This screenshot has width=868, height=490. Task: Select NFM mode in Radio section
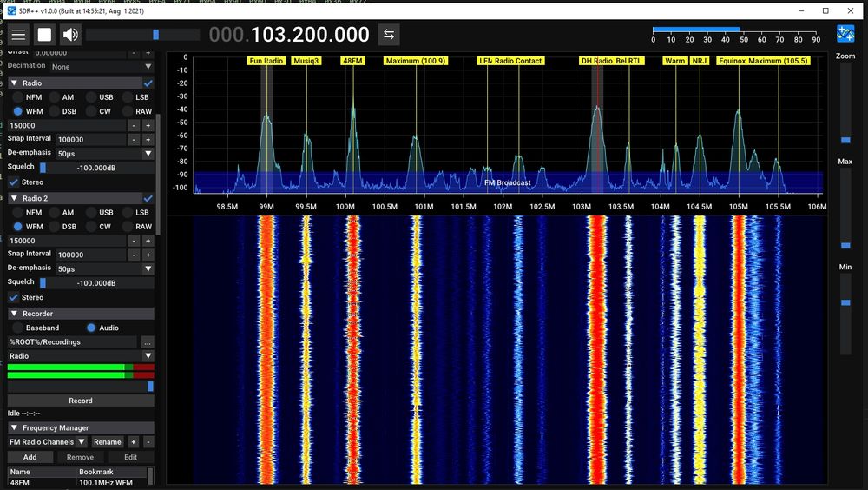(x=18, y=97)
